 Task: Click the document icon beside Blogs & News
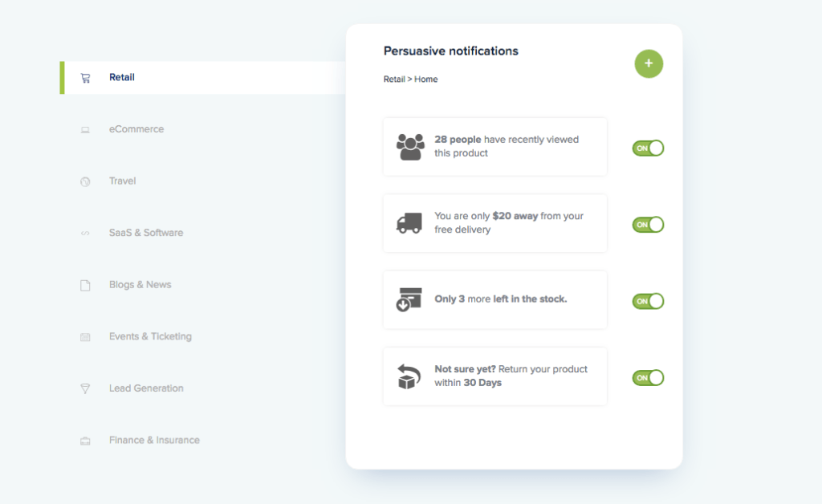click(85, 285)
